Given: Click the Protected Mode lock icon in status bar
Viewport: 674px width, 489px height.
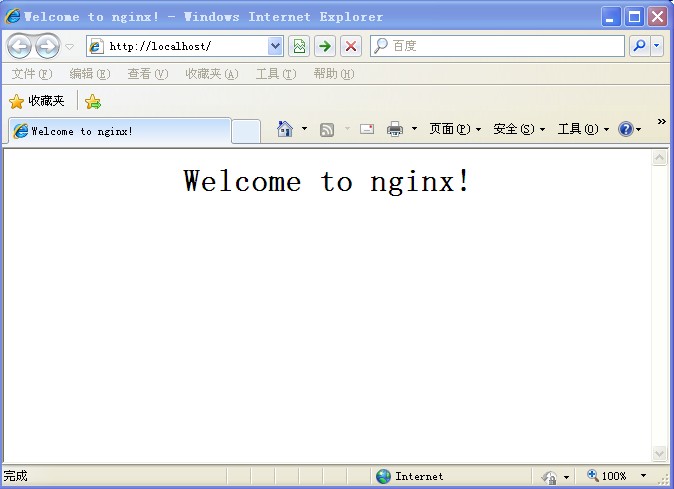Looking at the screenshot, I should 549,477.
